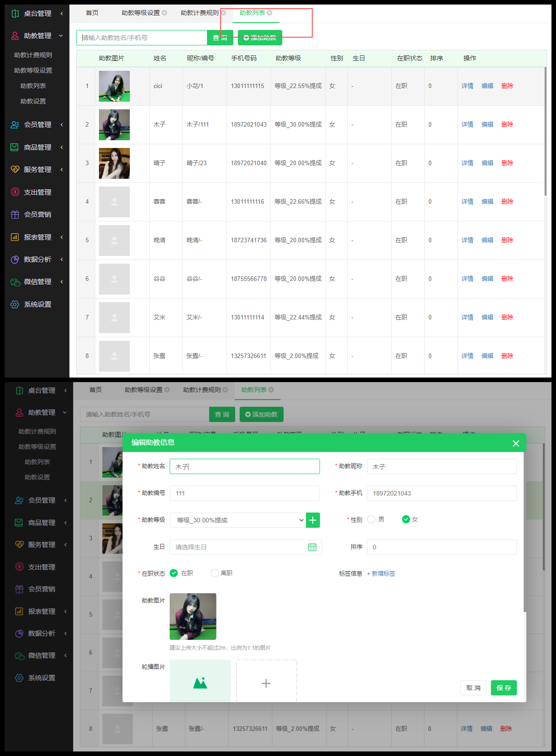Viewport: 556px width, 756px height.
Task: Select the 离职 status radio button
Action: pos(215,573)
